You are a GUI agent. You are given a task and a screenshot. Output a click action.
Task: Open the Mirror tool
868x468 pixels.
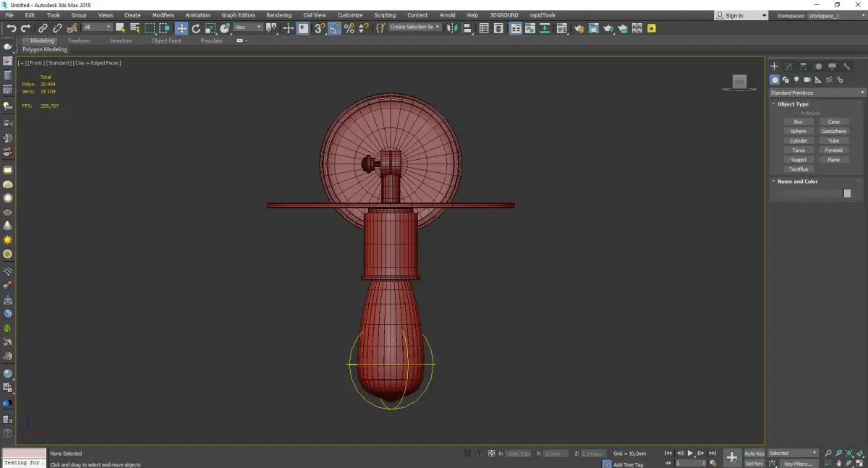pyautogui.click(x=452, y=28)
